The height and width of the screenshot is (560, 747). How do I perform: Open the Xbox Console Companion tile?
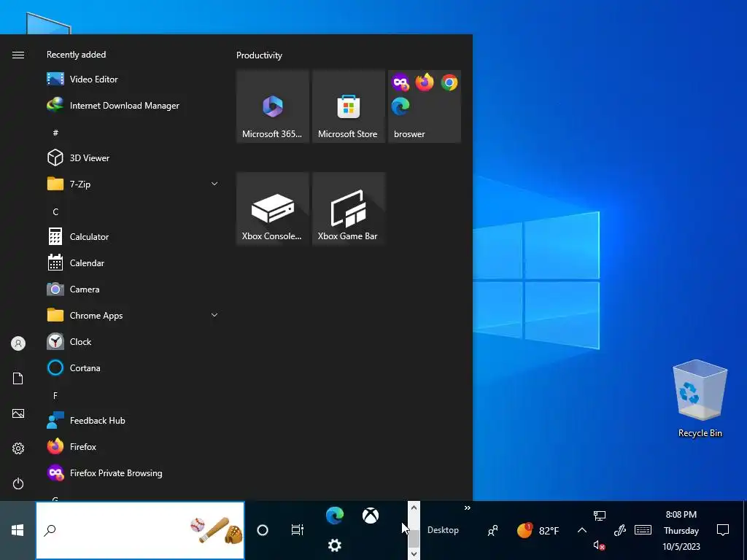(x=273, y=209)
